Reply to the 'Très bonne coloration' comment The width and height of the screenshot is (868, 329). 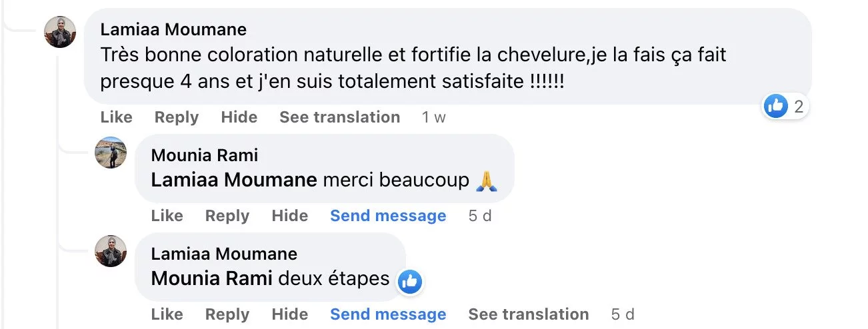pyautogui.click(x=176, y=117)
